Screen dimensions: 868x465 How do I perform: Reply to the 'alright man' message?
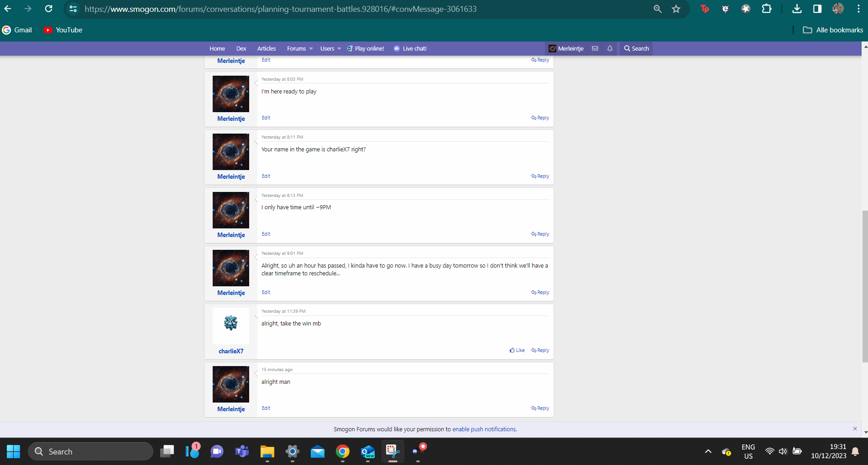click(x=540, y=408)
